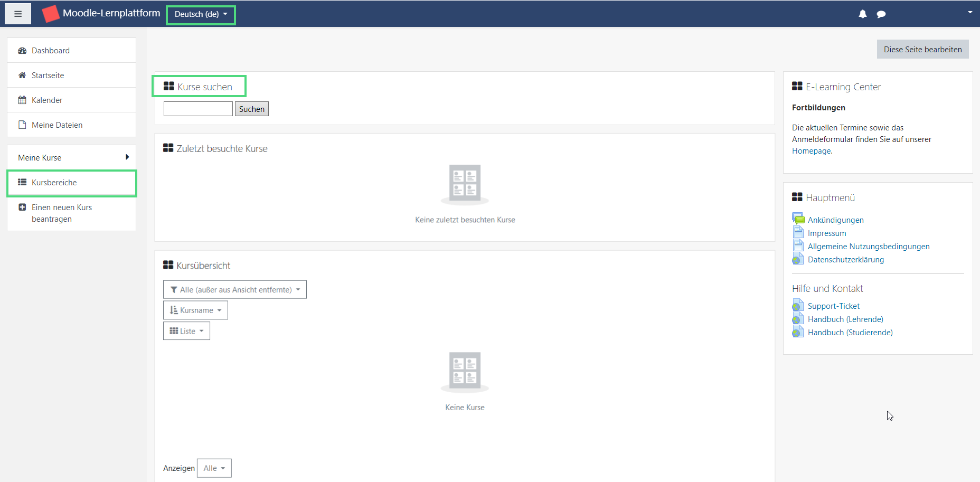Image resolution: width=980 pixels, height=482 pixels.
Task: Click Diese Seite bearbeiten button
Action: click(x=923, y=49)
